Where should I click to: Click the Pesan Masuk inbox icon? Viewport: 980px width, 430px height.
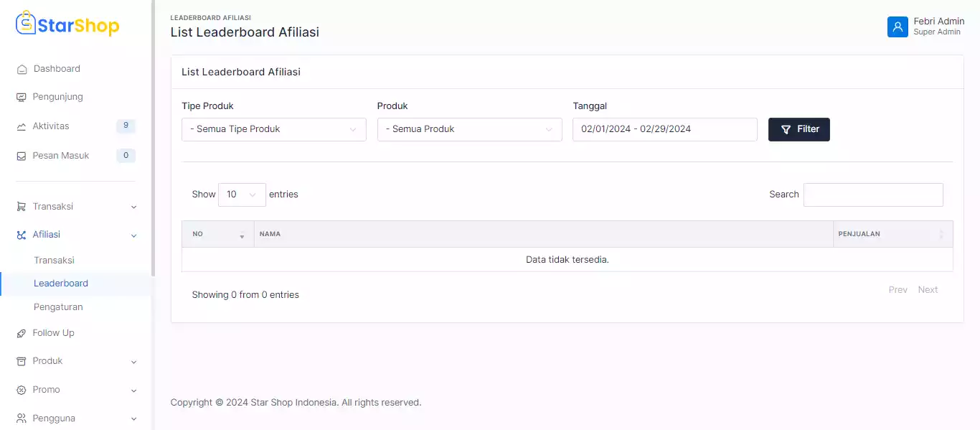[x=22, y=156]
